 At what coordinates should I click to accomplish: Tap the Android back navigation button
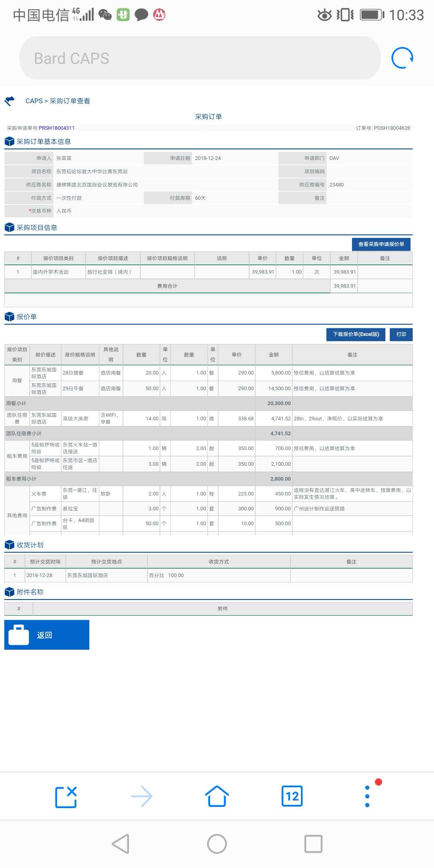tap(121, 844)
